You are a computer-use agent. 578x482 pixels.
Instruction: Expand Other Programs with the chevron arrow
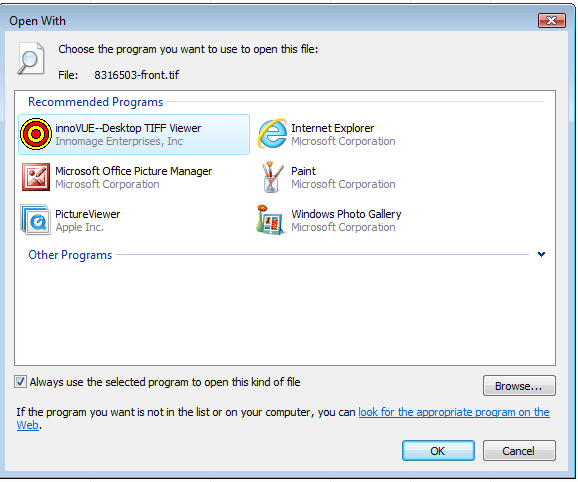(542, 254)
